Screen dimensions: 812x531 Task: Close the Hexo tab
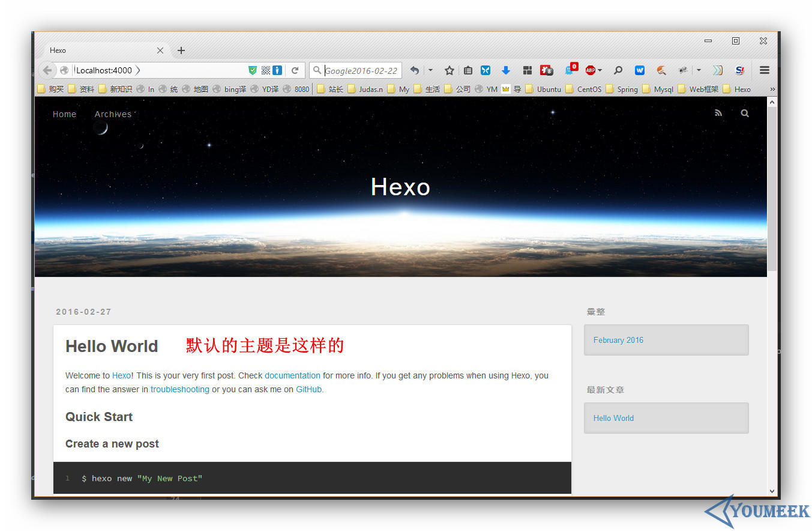point(160,50)
